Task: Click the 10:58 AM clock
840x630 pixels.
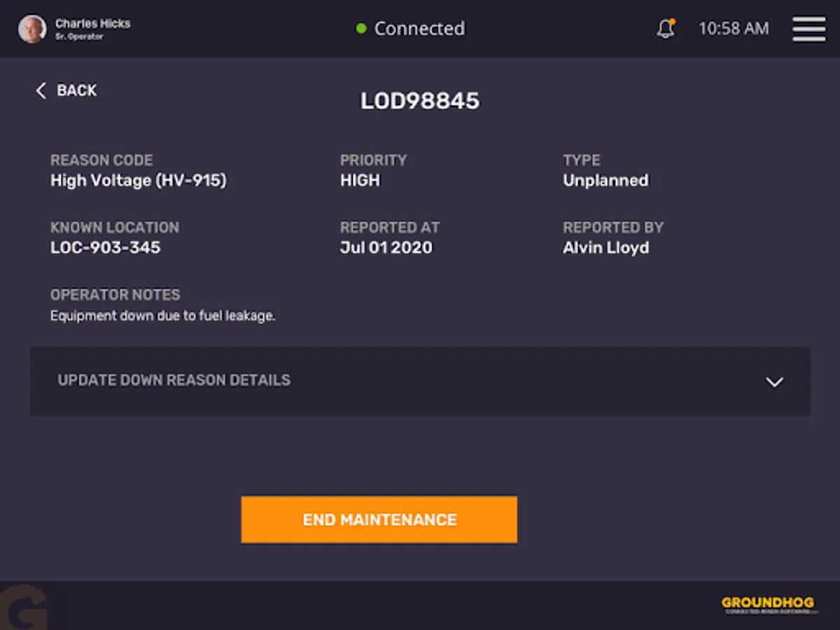Action: click(x=734, y=29)
